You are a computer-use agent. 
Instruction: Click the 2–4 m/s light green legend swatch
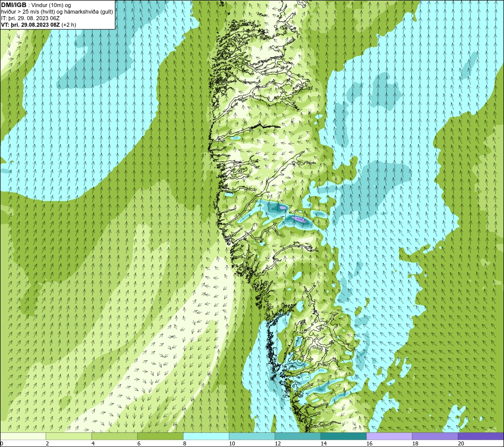click(69, 436)
